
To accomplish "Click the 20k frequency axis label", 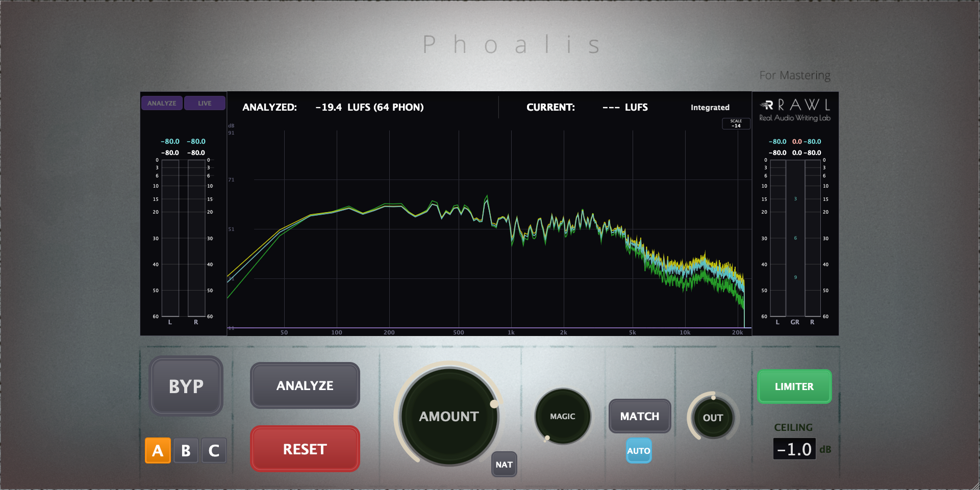I will tap(738, 332).
